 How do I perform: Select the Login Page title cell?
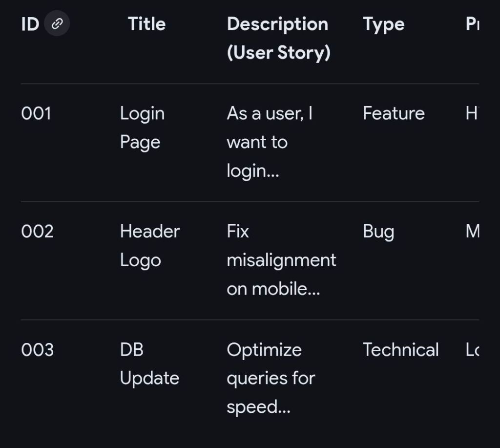pyautogui.click(x=142, y=128)
